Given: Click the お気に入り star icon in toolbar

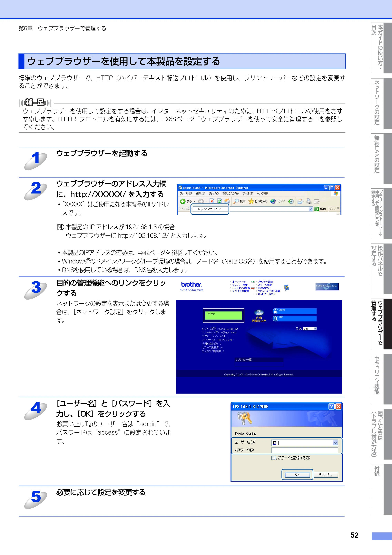Looking at the screenshot, I should click(x=251, y=201).
